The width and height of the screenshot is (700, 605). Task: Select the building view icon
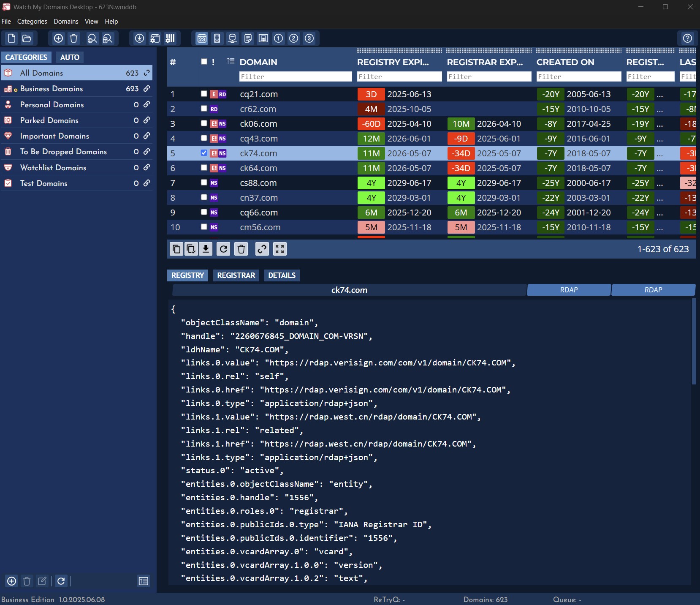coord(217,38)
